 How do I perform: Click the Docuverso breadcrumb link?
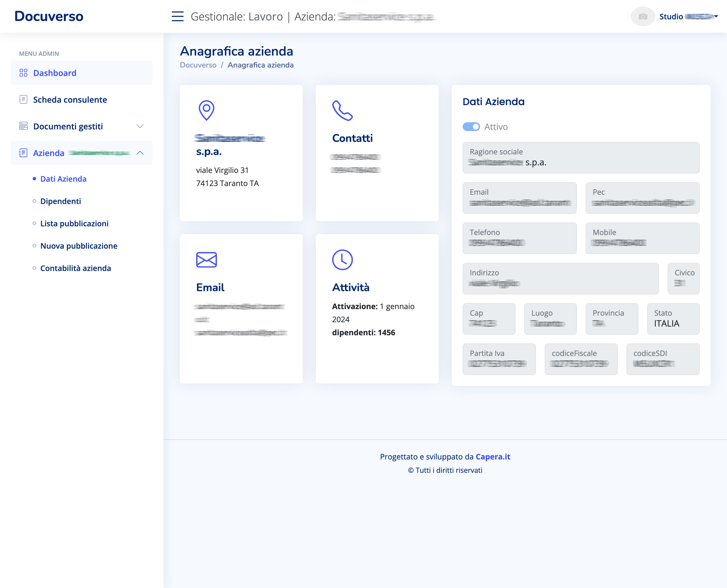pos(198,65)
